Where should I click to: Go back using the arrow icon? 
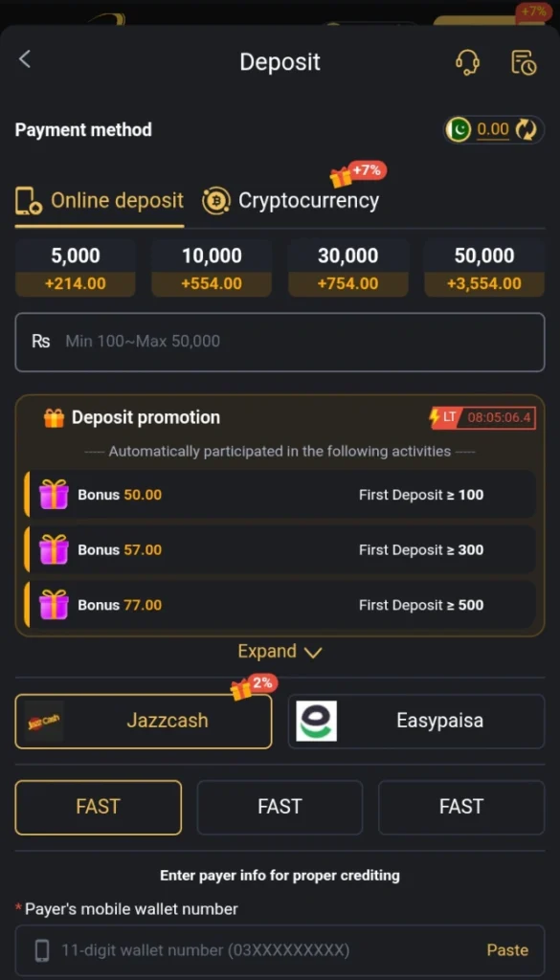tap(25, 58)
